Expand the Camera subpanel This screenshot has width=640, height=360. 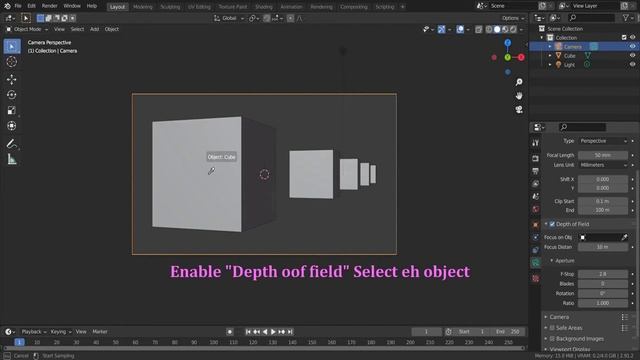click(x=546, y=317)
